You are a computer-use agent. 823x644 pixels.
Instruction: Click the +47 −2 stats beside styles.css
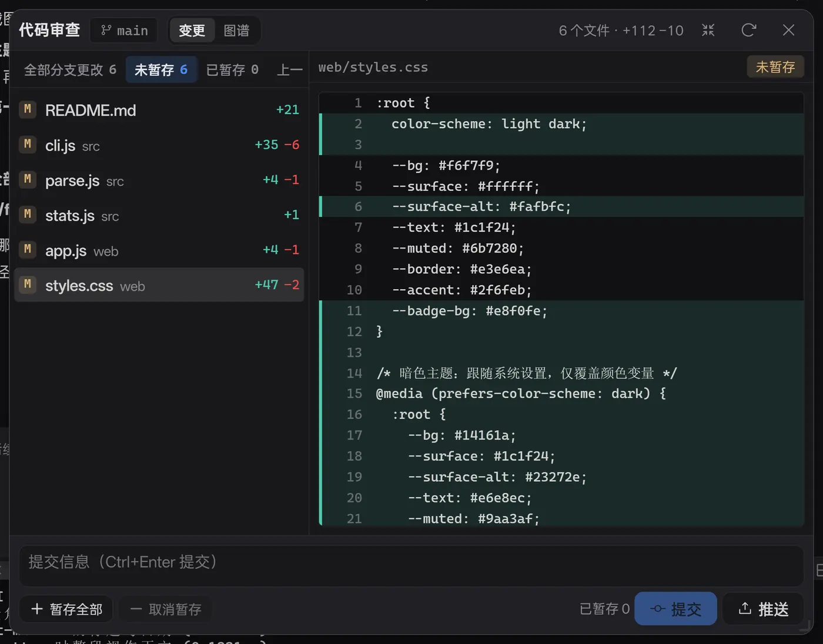(x=277, y=285)
